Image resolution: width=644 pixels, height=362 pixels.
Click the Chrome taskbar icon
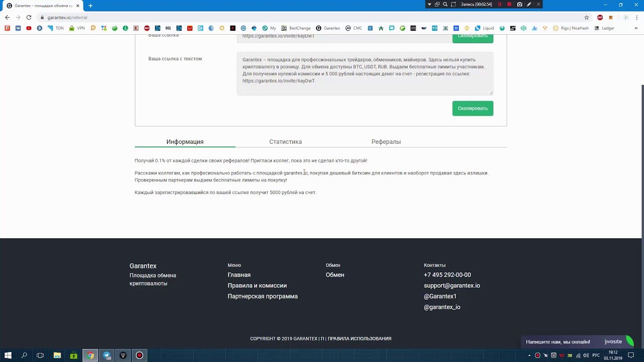point(91,355)
